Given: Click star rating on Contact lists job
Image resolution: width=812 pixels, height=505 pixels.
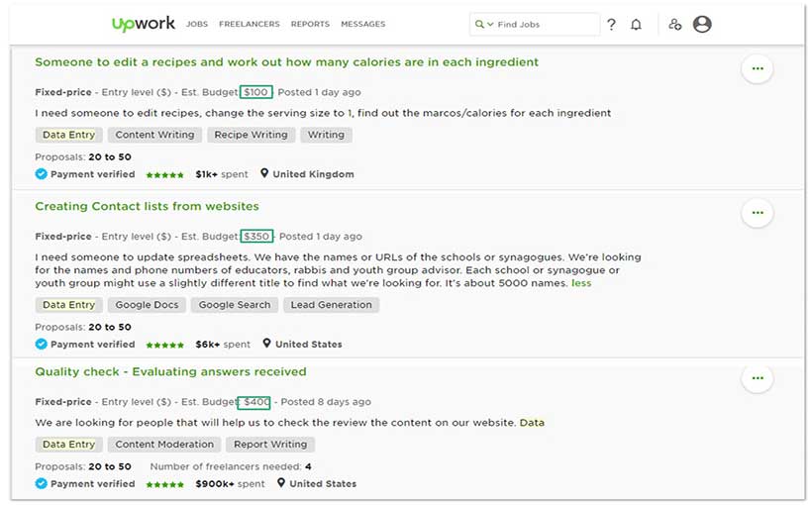Looking at the screenshot, I should (164, 345).
